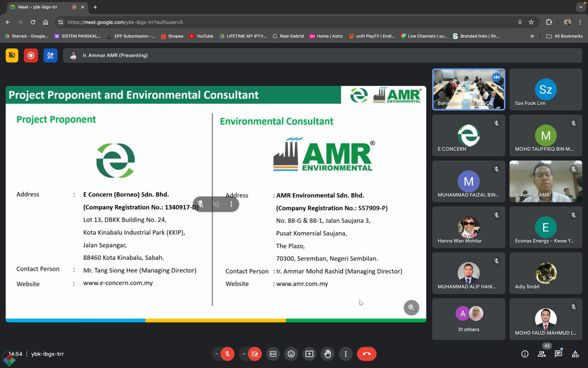Click the address bar URL
588x368 pixels.
click(x=125, y=22)
